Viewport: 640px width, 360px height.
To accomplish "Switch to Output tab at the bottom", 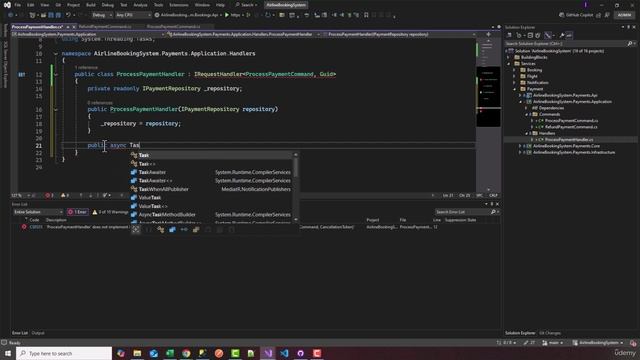I will click(x=38, y=333).
